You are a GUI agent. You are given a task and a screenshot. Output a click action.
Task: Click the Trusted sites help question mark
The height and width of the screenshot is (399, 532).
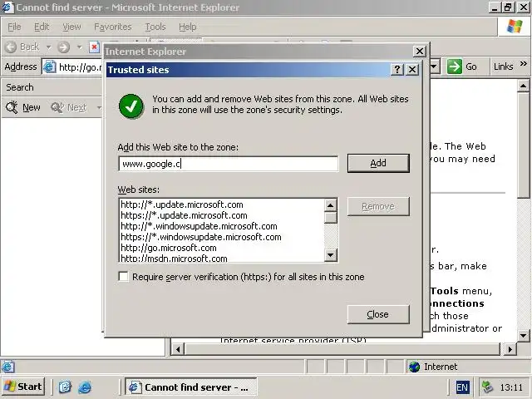[397, 70]
